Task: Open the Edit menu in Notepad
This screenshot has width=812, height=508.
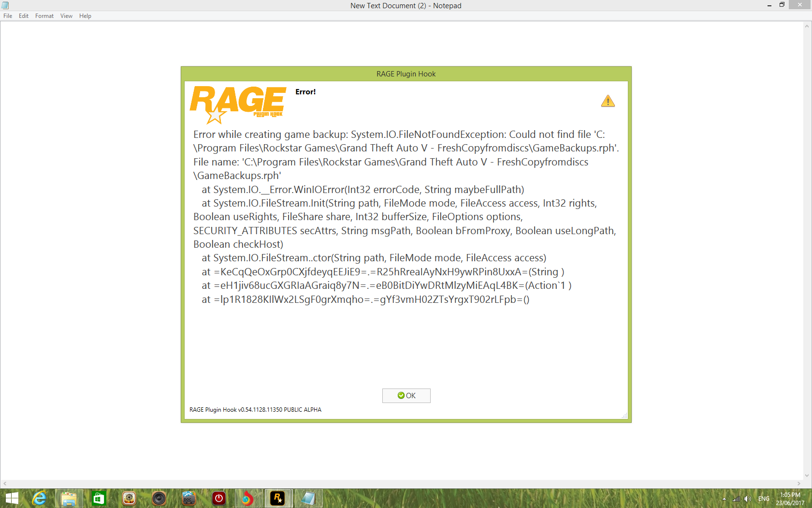Action: coord(24,16)
